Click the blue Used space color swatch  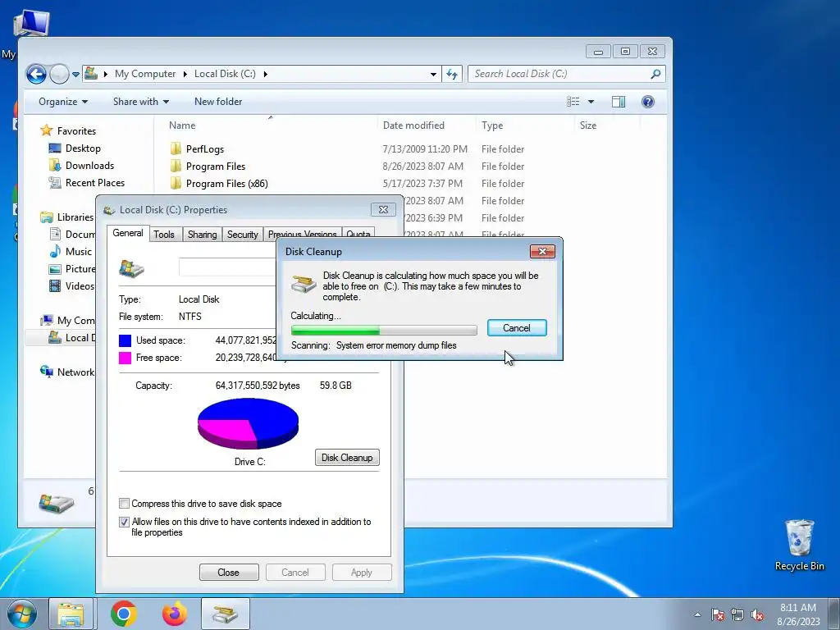(x=125, y=340)
